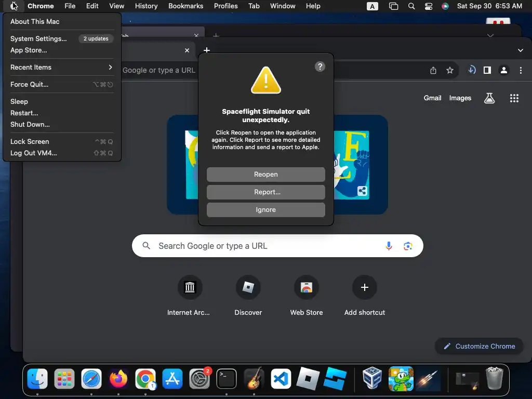The image size is (532, 399).
Task: Open Terminal from the dock
Action: click(227, 379)
